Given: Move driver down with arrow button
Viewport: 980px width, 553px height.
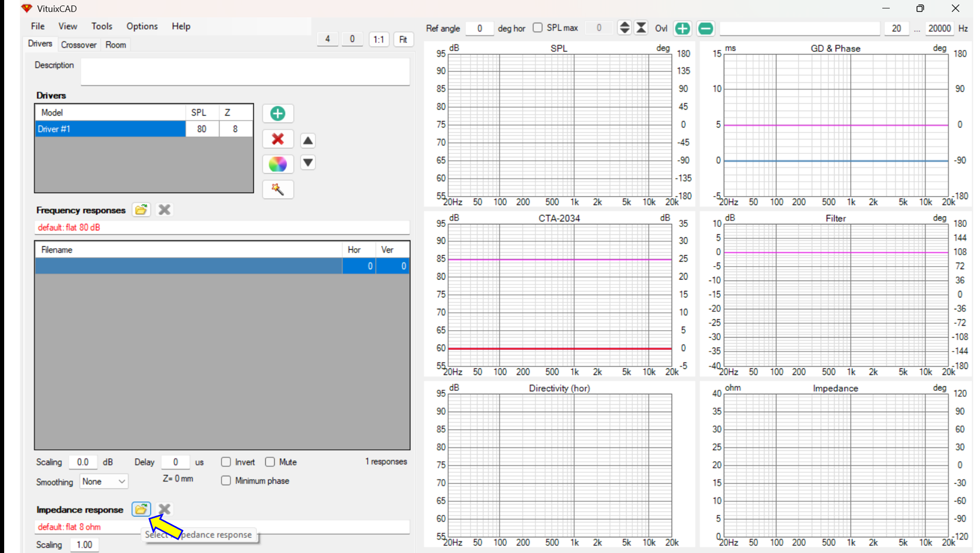Looking at the screenshot, I should tap(308, 163).
